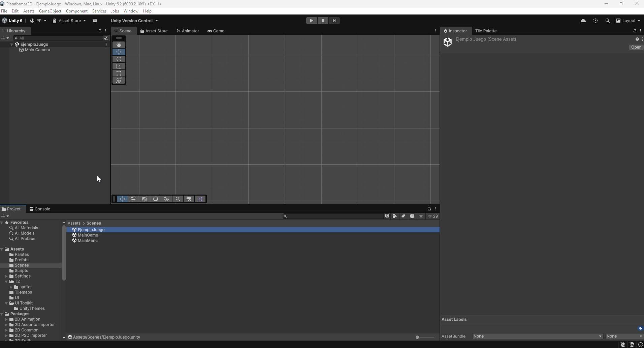Expand the 2D Animation package
The image size is (644, 348).
click(6, 319)
